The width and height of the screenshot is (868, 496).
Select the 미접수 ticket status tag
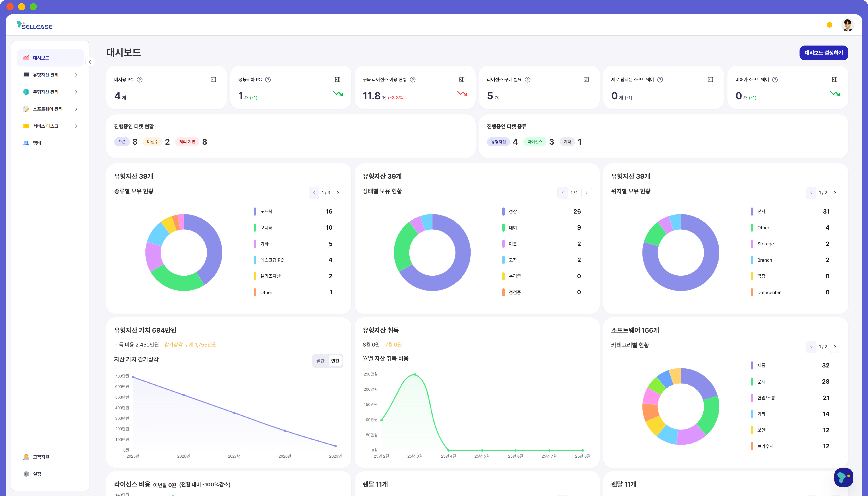(x=153, y=142)
